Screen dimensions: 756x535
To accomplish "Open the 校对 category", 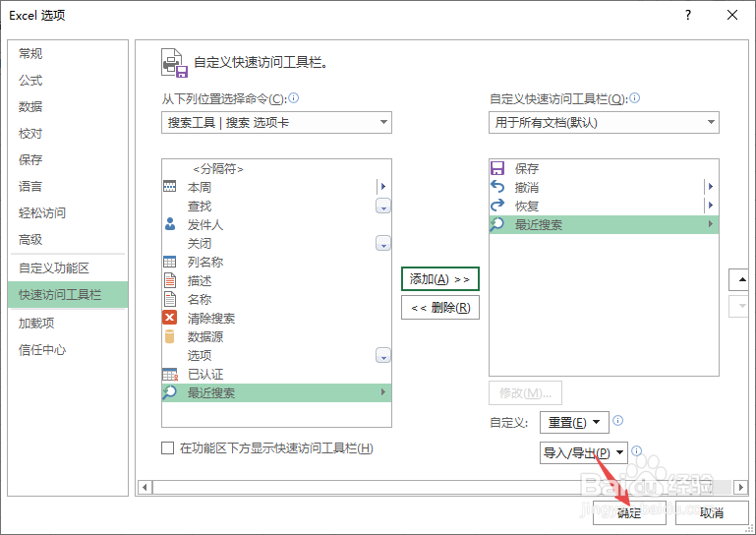I will 68,133.
